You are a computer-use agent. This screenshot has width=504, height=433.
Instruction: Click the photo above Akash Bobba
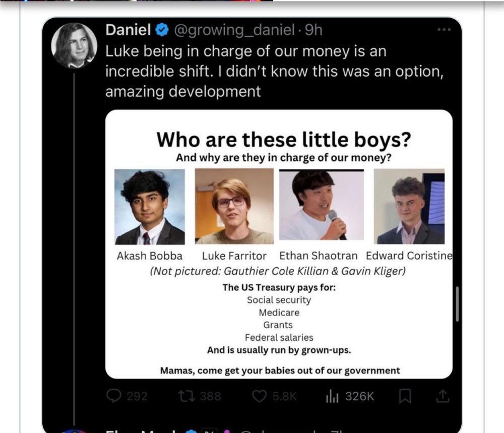[150, 207]
